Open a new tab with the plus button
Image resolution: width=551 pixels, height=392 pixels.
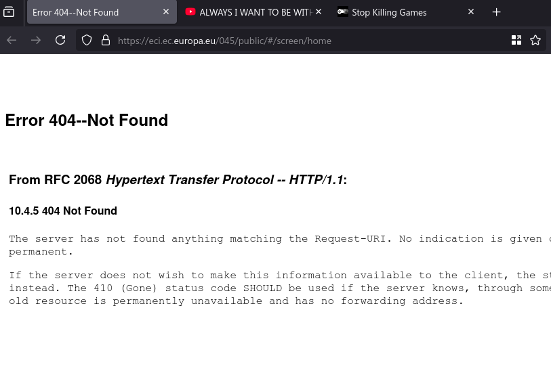(496, 12)
